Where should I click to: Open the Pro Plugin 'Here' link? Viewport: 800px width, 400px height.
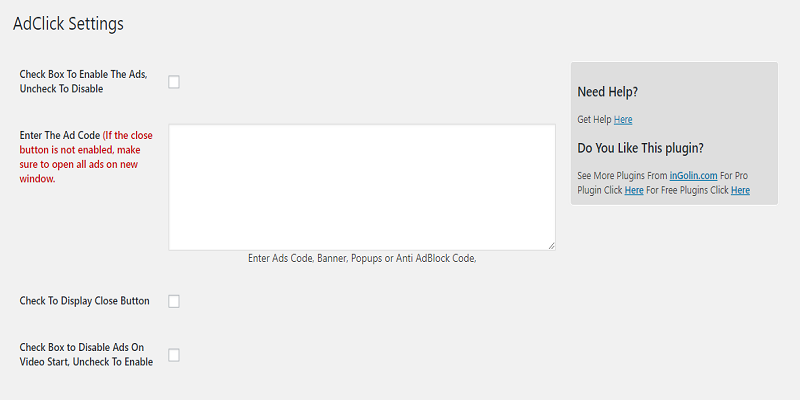point(634,190)
